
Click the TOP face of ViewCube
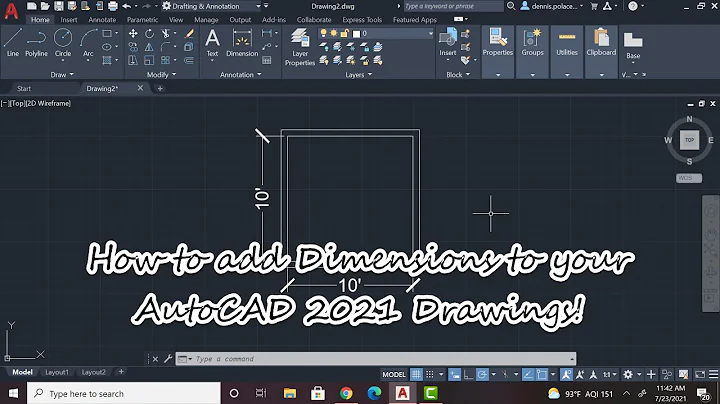689,140
